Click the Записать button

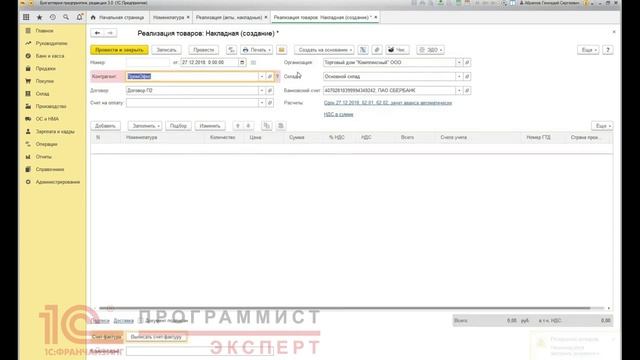(167, 50)
